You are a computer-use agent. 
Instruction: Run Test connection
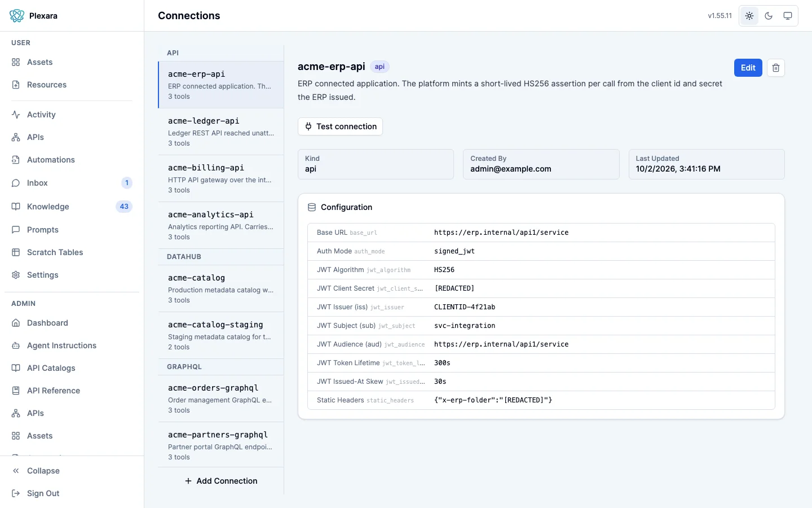(x=340, y=126)
